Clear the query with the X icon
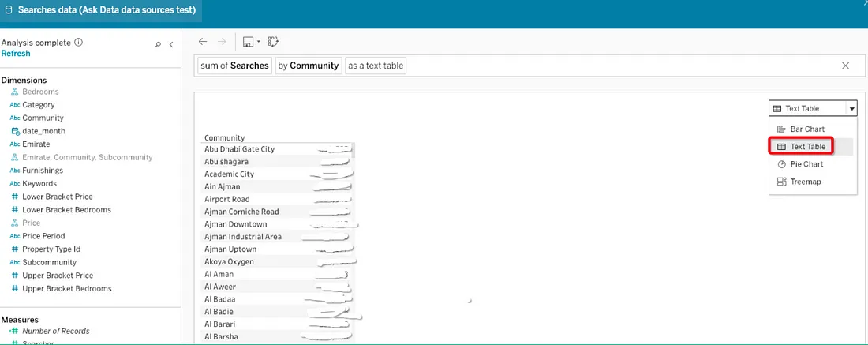The height and width of the screenshot is (345, 868). tap(846, 66)
